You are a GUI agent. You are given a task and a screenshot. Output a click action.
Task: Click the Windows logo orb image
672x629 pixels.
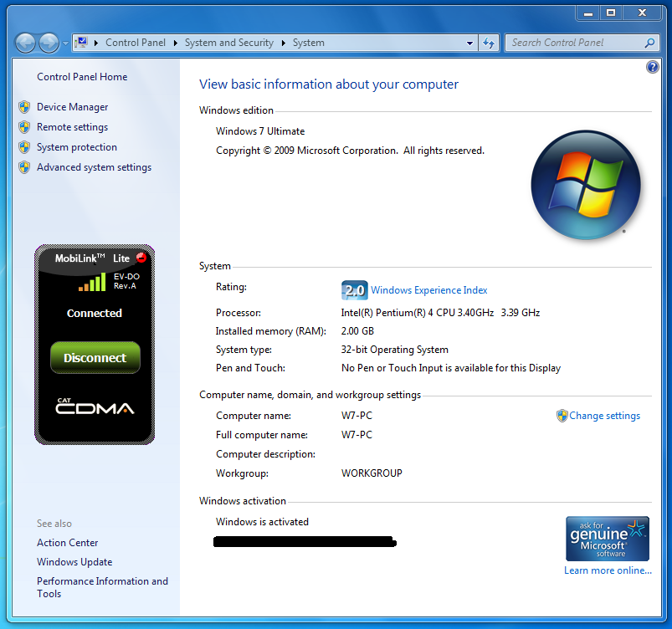tap(586, 185)
